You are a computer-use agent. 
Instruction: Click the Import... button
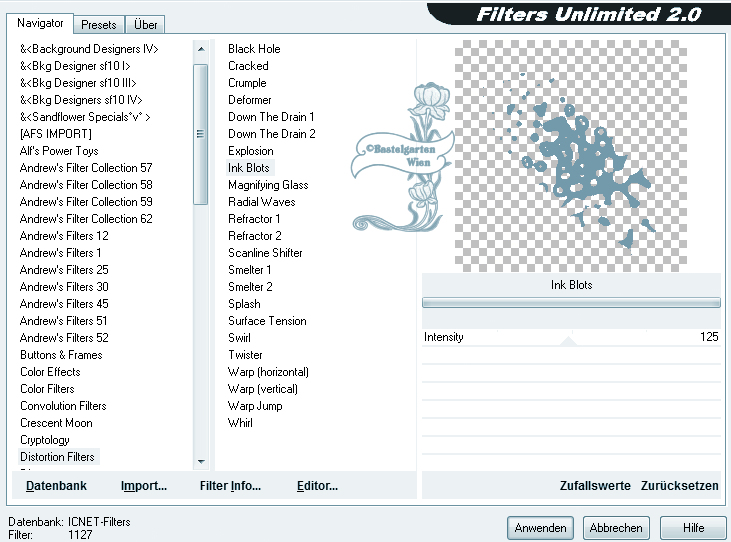(x=144, y=486)
